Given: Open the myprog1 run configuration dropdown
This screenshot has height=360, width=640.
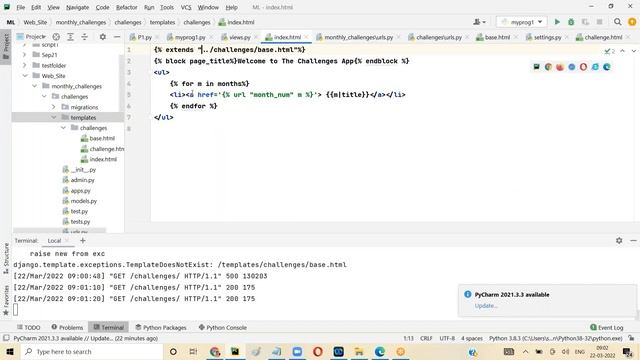Looking at the screenshot, I should coord(521,22).
